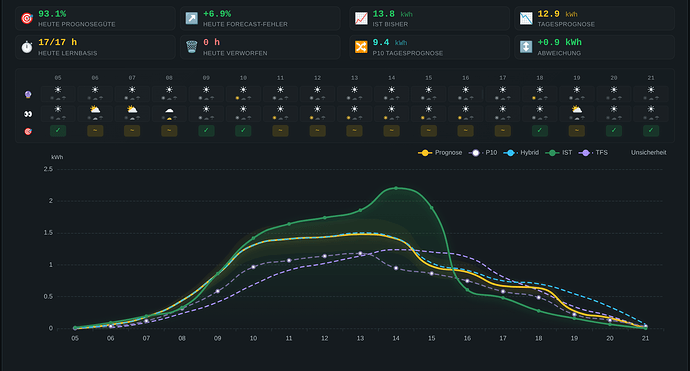Click the trash bin icon for Heute Verworfen

pyautogui.click(x=191, y=47)
